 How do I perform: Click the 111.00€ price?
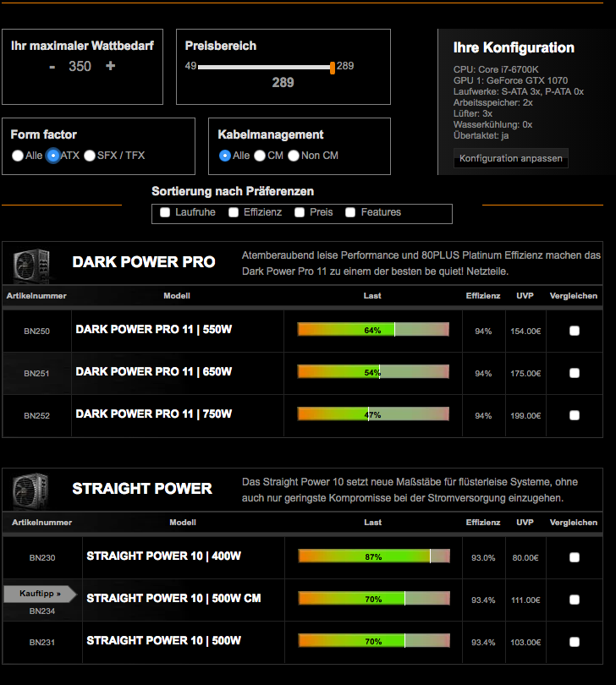point(525,600)
